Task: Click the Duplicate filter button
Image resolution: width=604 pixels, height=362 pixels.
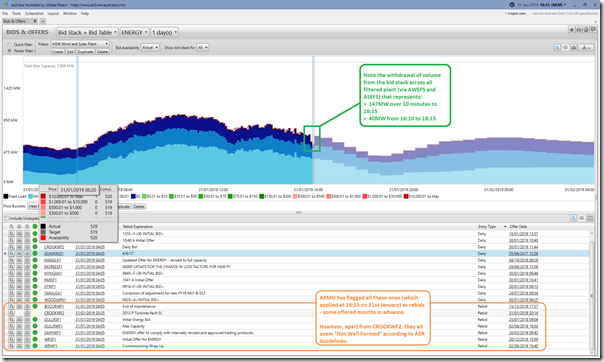Action: coord(85,52)
